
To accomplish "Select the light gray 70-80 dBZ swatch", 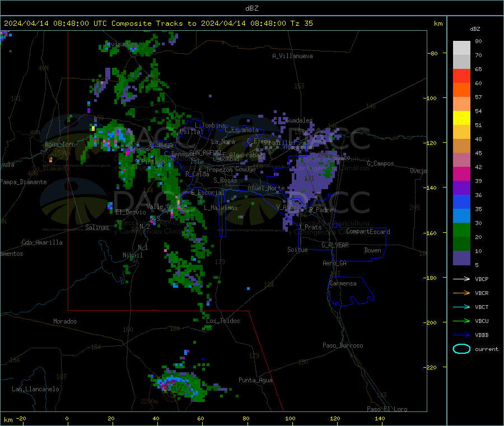I will pos(461,48).
